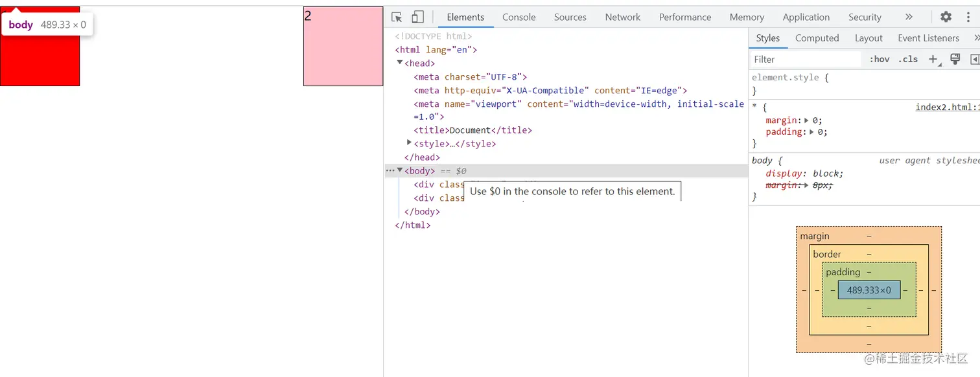Click the display: block declaration
Viewport: 980px width, 377px height.
pyautogui.click(x=804, y=174)
